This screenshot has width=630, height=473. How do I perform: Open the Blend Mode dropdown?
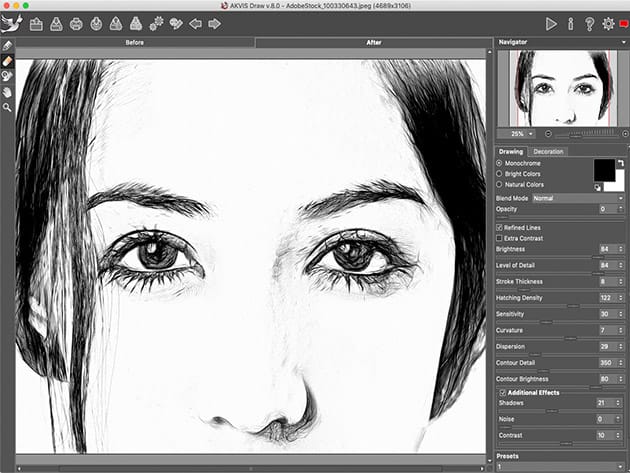pos(578,198)
